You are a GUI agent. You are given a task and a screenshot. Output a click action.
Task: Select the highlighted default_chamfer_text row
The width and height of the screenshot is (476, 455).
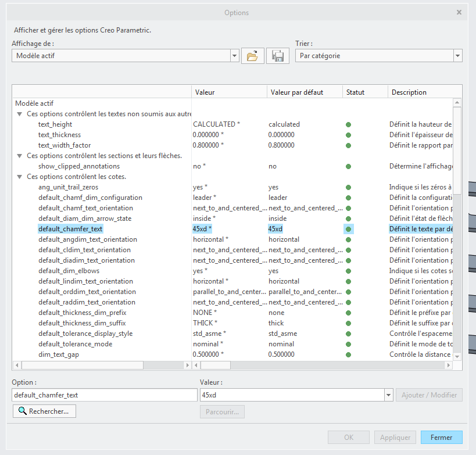[x=70, y=229]
